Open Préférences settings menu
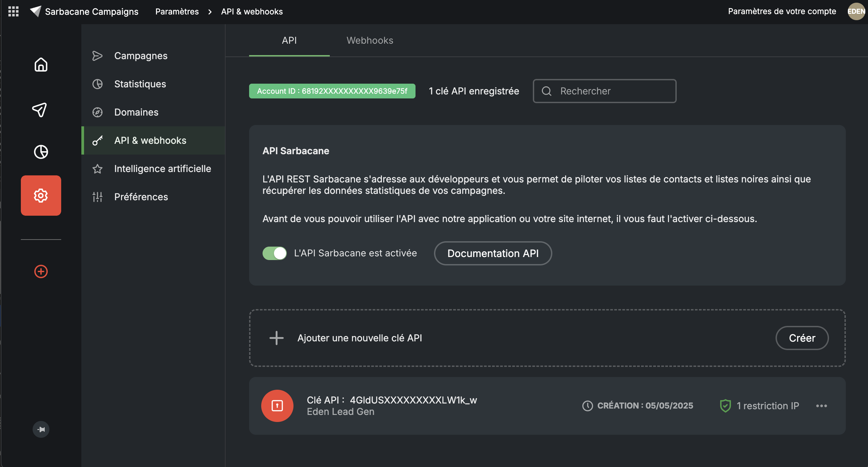 pos(153,197)
